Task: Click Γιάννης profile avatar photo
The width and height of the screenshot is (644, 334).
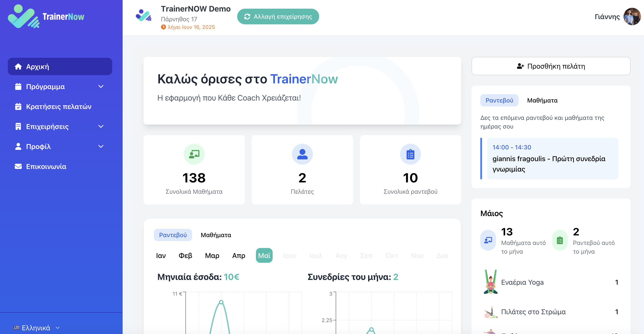Action: [632, 17]
